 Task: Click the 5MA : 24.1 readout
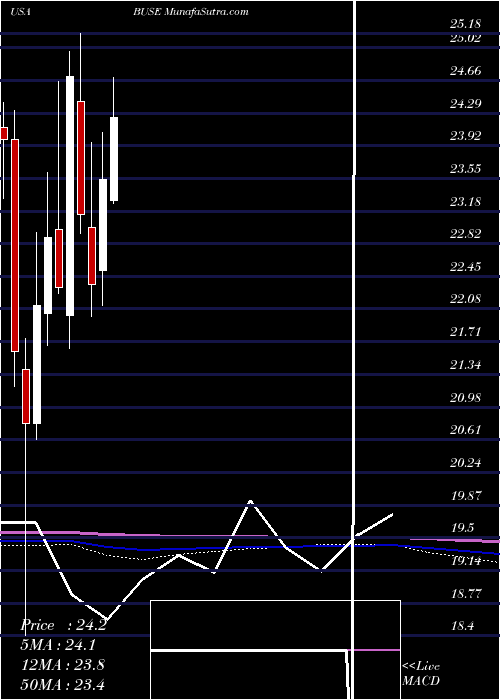[x=58, y=645]
